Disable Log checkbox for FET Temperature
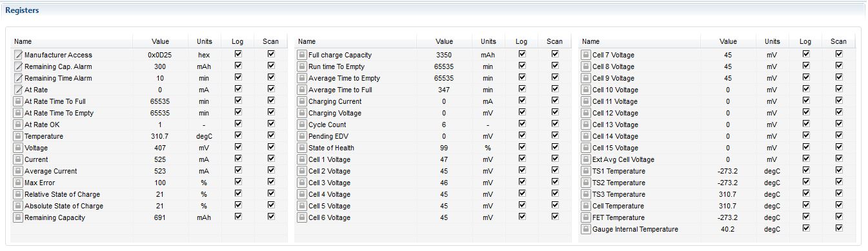 click(x=805, y=217)
